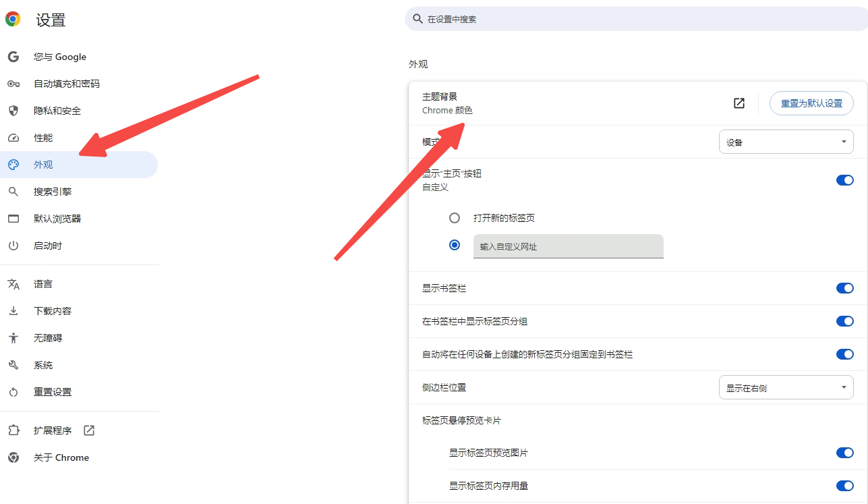Go to 系统 settings section
Screen dimensions: 868x504
click(x=79, y=365)
